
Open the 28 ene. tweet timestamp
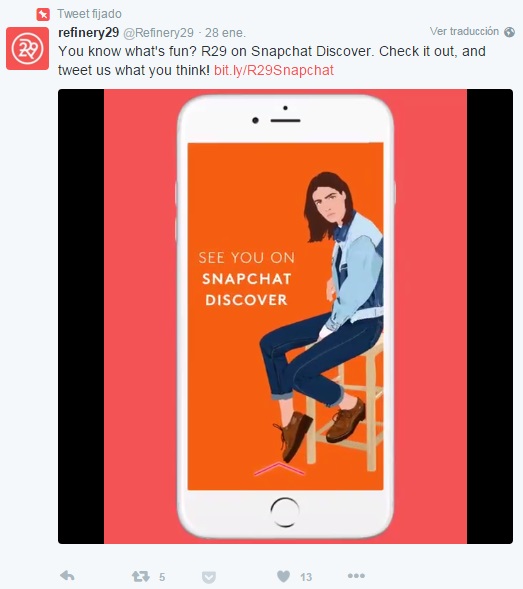point(225,33)
